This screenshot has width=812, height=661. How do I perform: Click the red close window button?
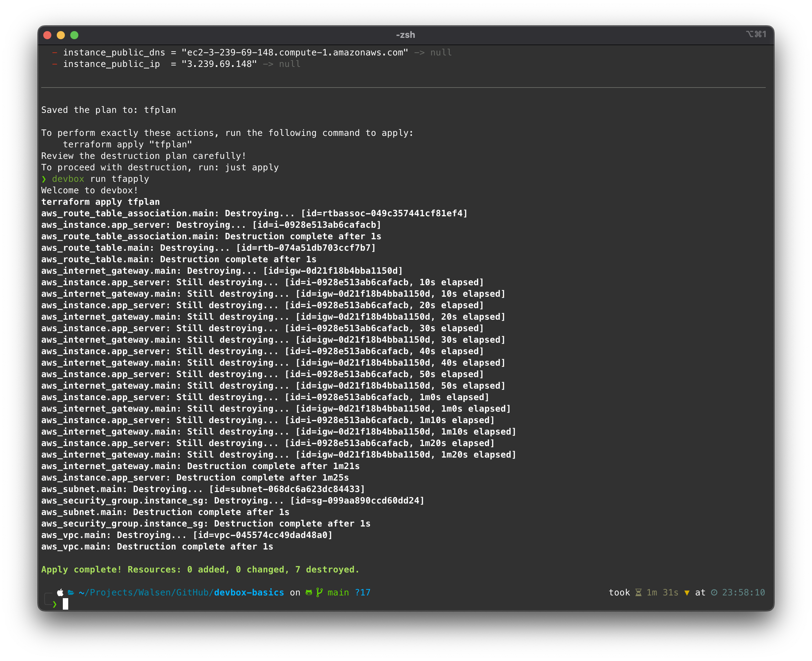point(48,35)
